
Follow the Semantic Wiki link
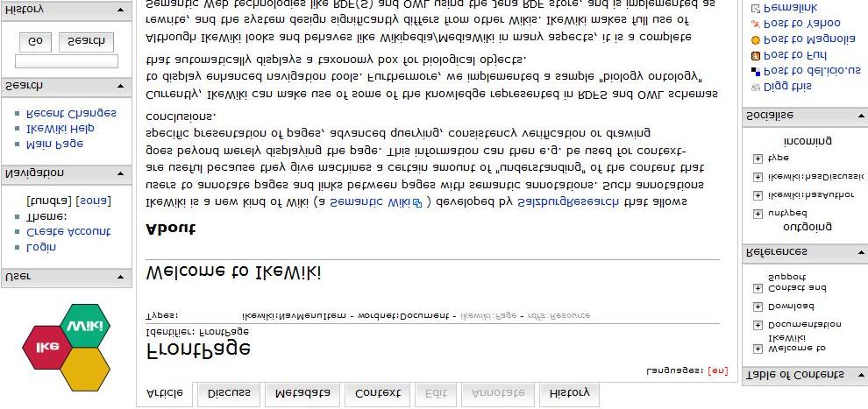coord(371,202)
